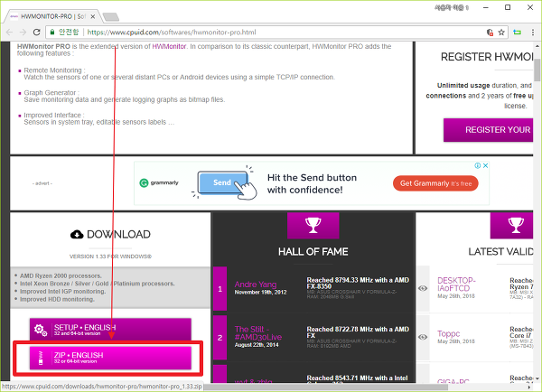This screenshot has height=392, width=542.
Task: Click the eye icon beside Toppc
Action: [423, 337]
